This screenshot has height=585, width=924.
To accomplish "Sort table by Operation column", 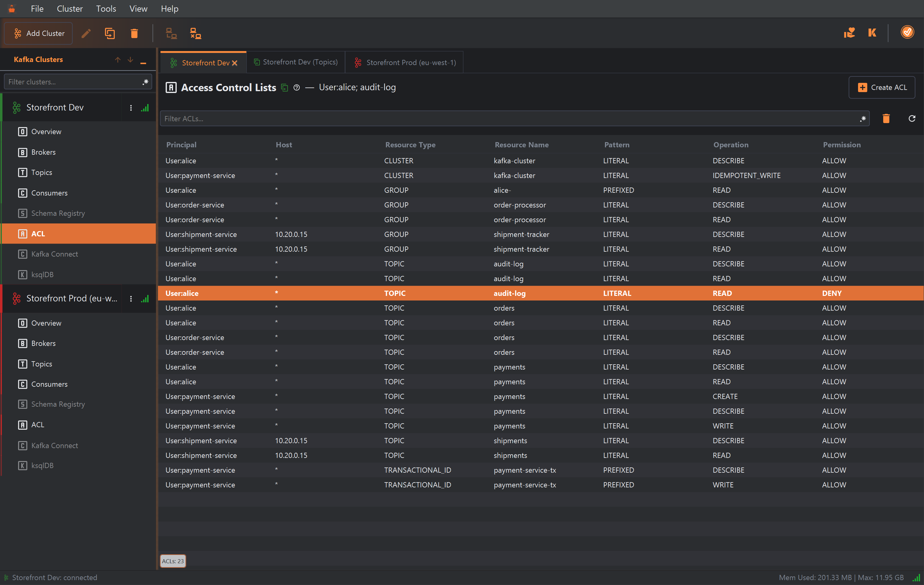I will [x=731, y=145].
